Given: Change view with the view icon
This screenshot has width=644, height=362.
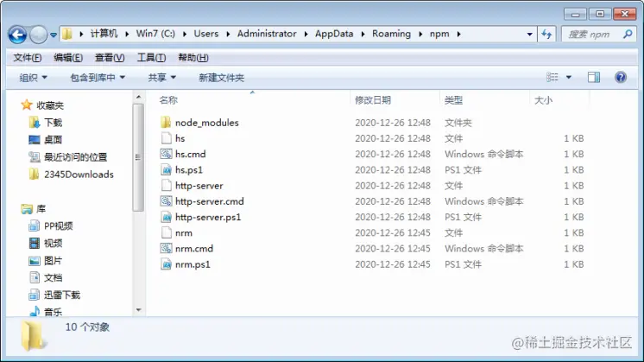Looking at the screenshot, I should point(552,77).
